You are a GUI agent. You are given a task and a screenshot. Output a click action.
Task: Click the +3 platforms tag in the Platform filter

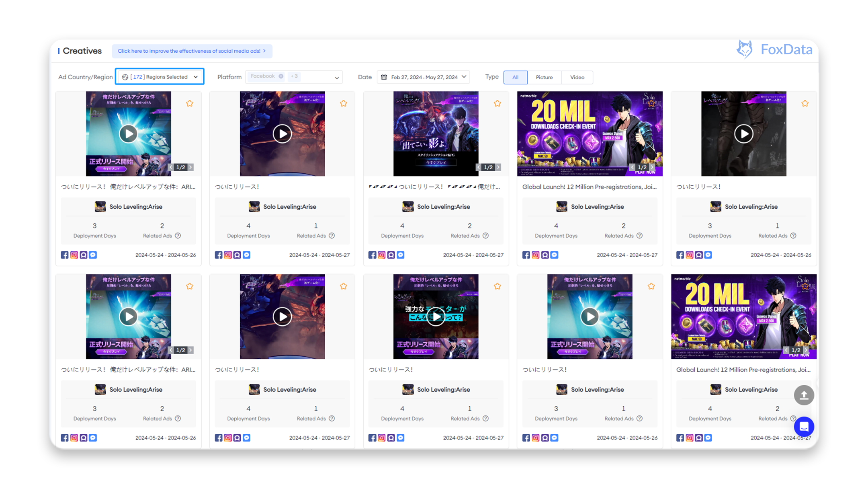294,76
